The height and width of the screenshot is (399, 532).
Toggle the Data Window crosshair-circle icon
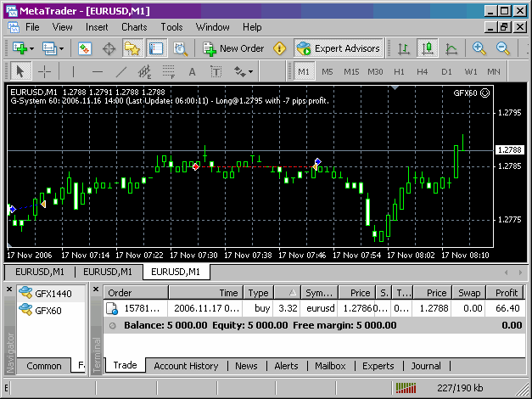pos(109,49)
